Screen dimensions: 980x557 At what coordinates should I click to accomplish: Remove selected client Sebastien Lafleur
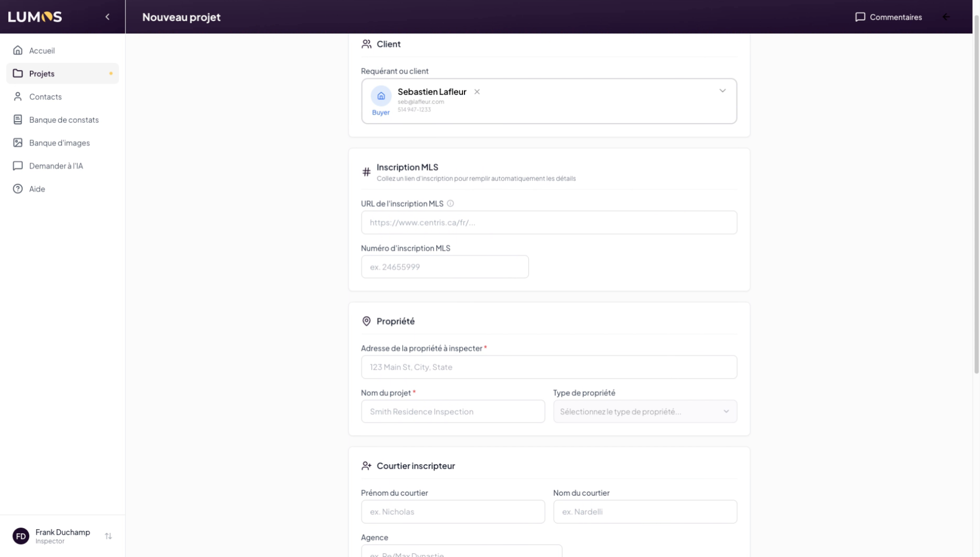tap(477, 92)
